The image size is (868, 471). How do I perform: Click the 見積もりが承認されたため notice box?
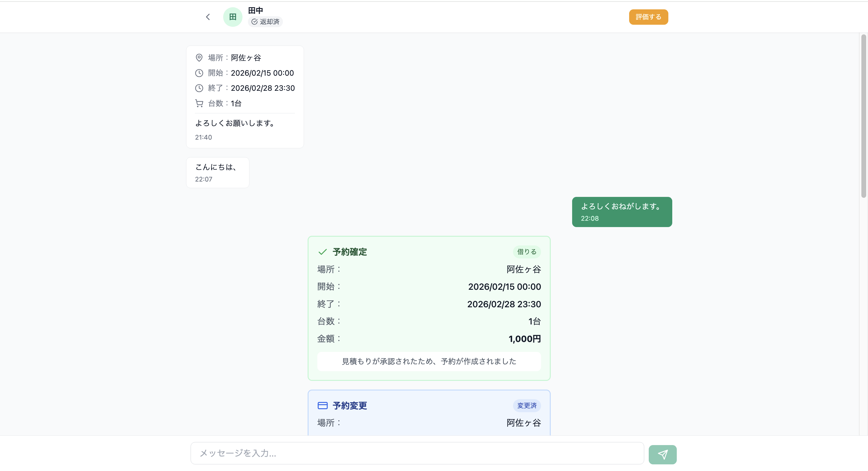[429, 362]
